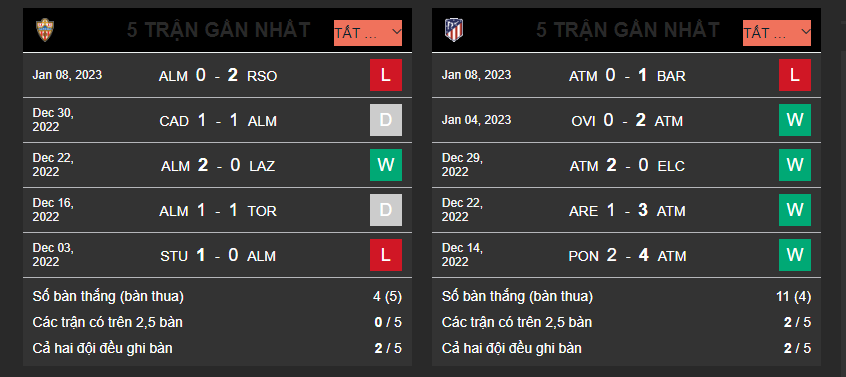
Task: Open Atletico Madrid's match filter dropdown
Action: [x=777, y=33]
